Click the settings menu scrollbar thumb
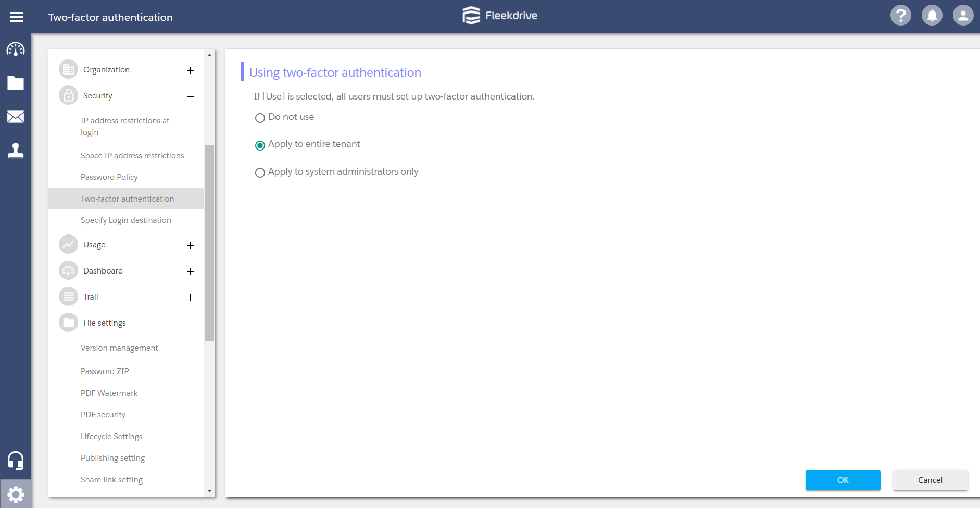The image size is (980, 508). coord(210,243)
